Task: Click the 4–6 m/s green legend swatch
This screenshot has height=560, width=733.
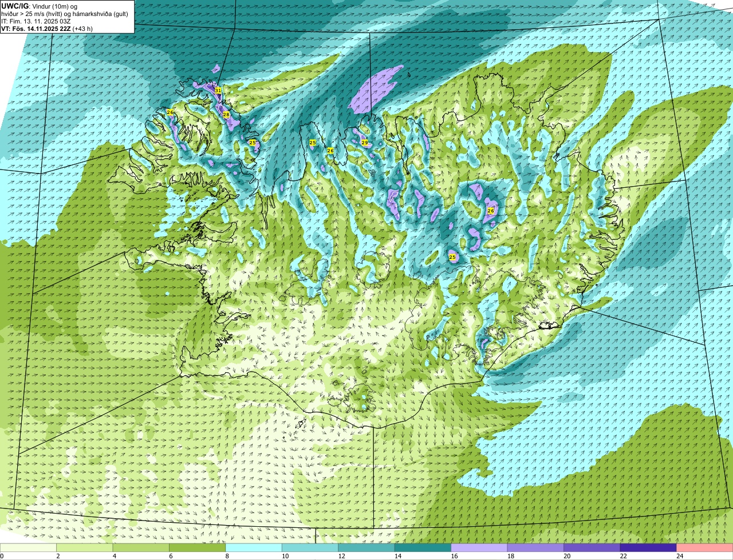Action: click(141, 548)
